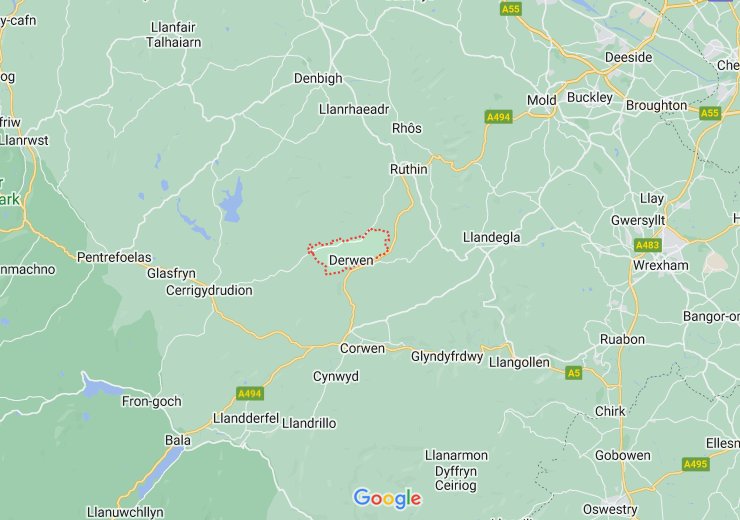Click the Denbigh town label

click(x=318, y=78)
